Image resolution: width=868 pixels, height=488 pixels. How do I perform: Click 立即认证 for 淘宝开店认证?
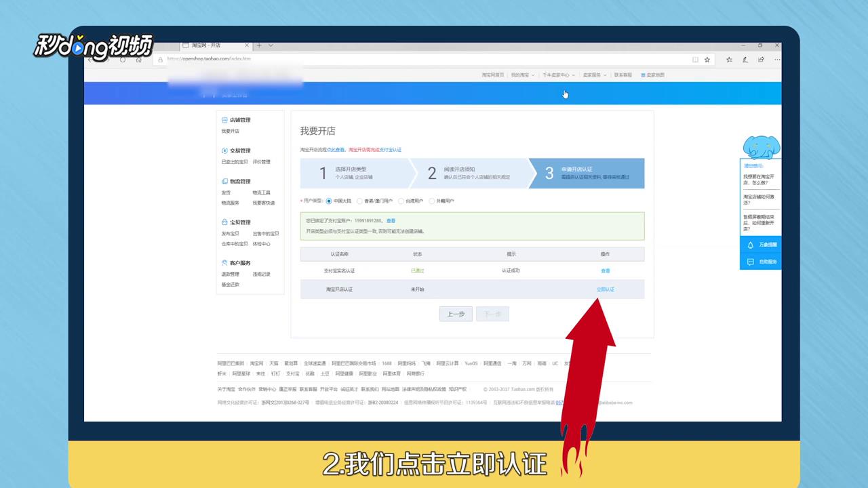click(x=606, y=289)
